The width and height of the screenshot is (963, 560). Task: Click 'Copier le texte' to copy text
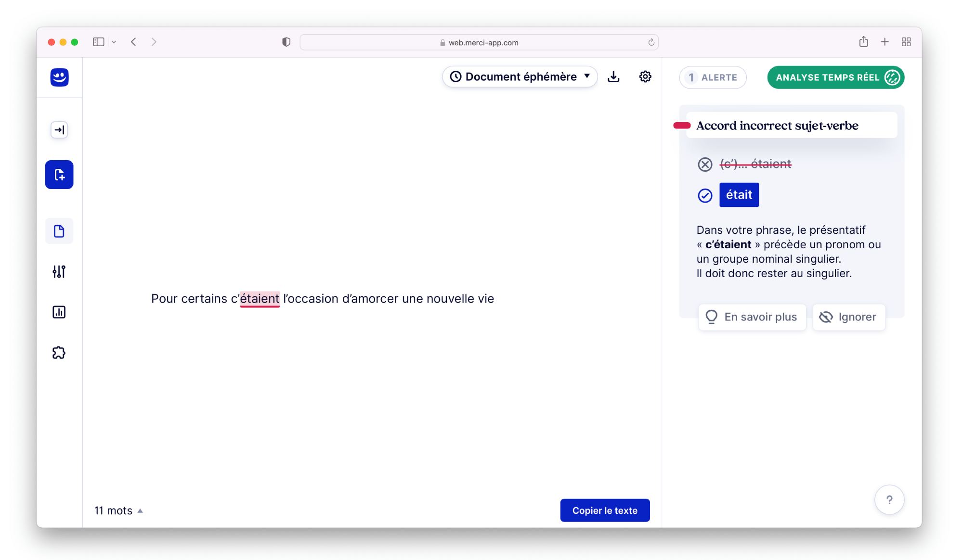603,510
